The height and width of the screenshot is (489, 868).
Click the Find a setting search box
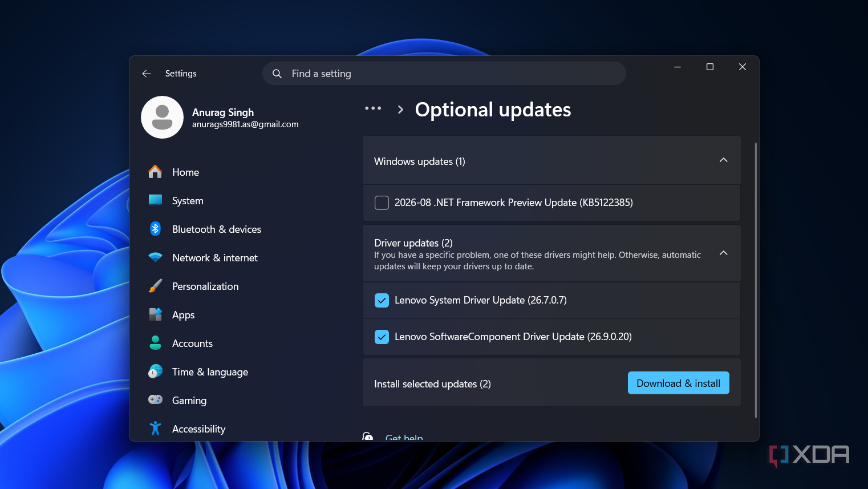(x=444, y=74)
